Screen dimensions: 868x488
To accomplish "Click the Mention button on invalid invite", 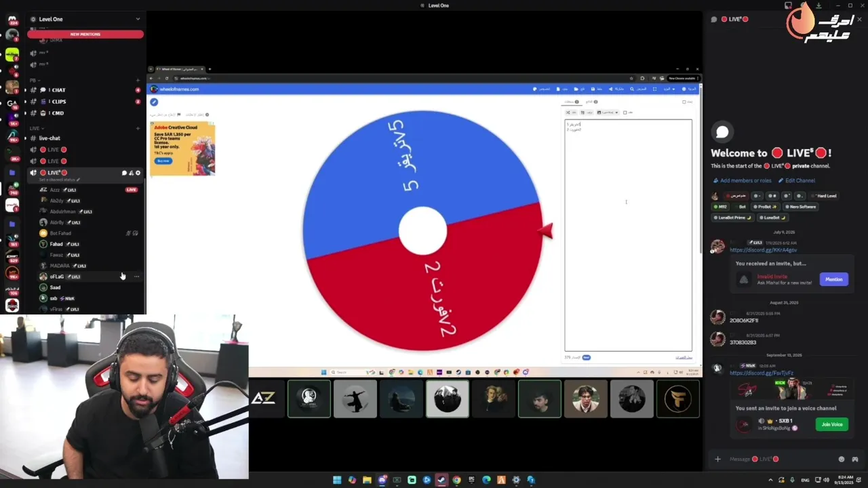I will (833, 279).
